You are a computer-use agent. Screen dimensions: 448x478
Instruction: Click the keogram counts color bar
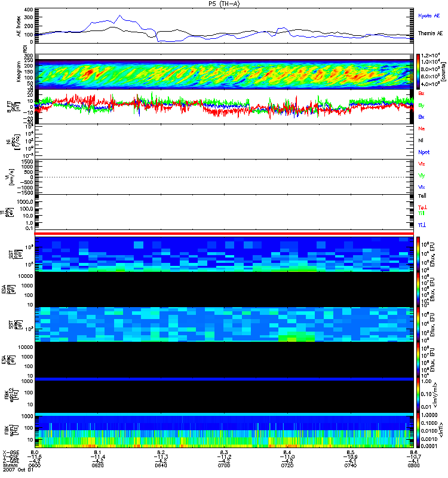pos(418,72)
